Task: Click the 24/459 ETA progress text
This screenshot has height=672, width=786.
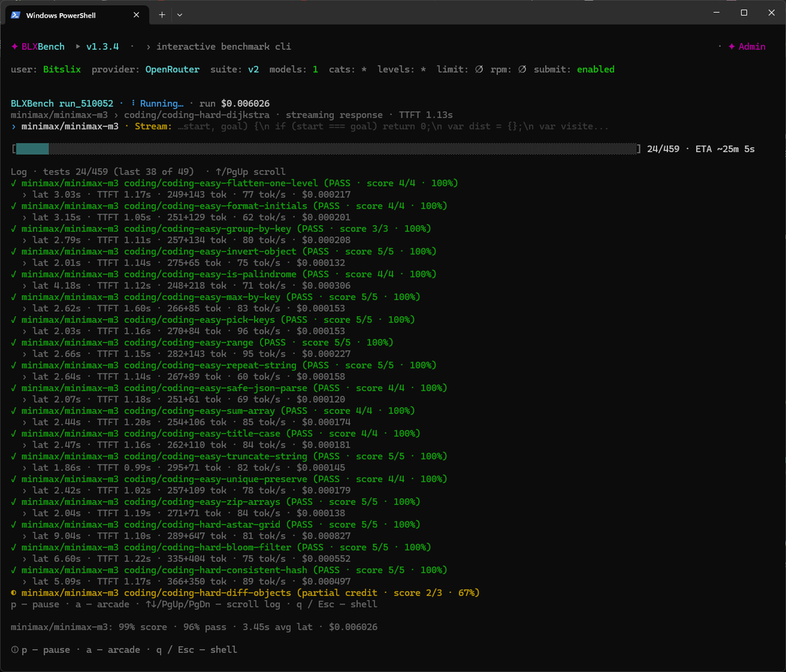Action: [701, 149]
